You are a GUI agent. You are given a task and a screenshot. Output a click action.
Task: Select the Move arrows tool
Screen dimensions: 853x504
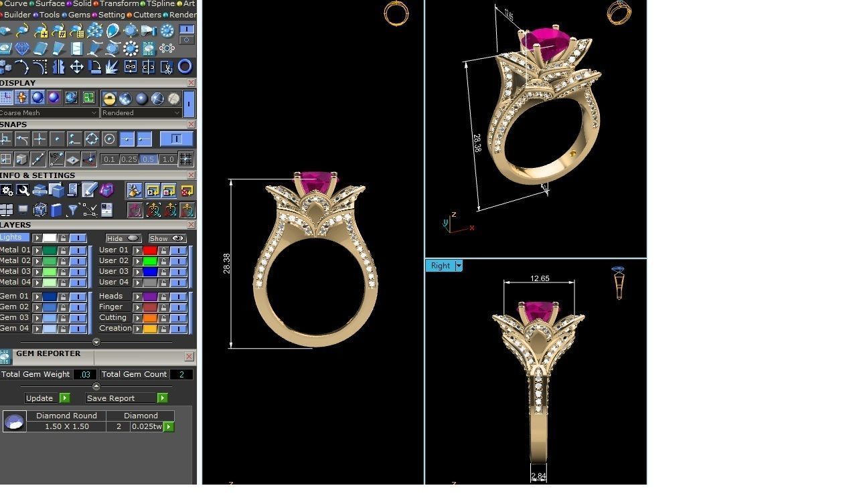(x=77, y=66)
